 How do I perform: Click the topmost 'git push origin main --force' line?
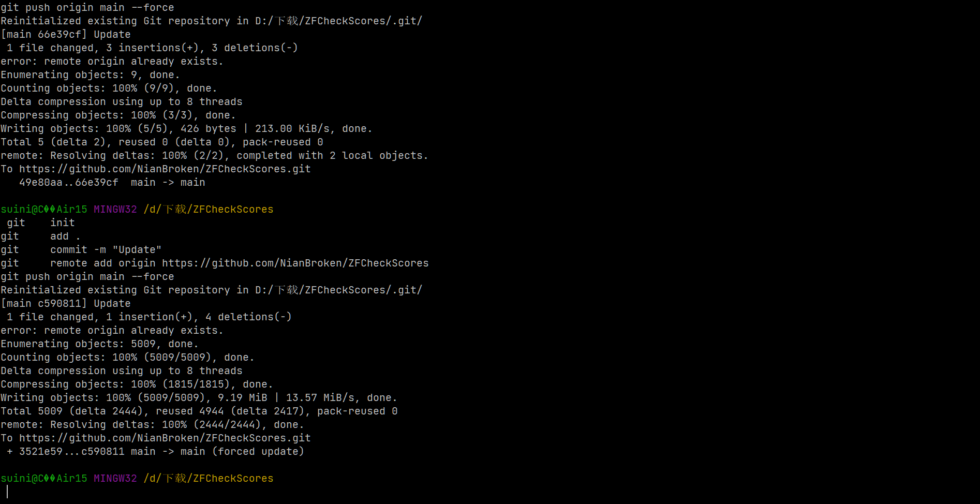(x=87, y=7)
